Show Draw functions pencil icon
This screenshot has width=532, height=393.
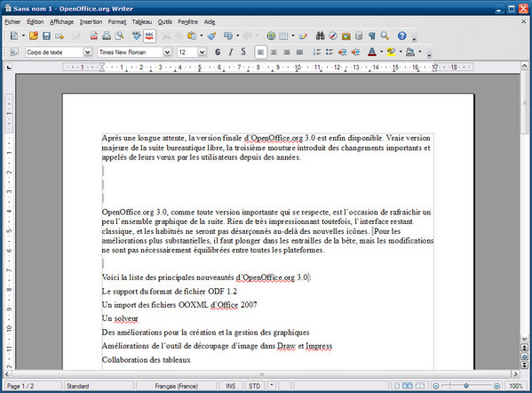[x=304, y=36]
